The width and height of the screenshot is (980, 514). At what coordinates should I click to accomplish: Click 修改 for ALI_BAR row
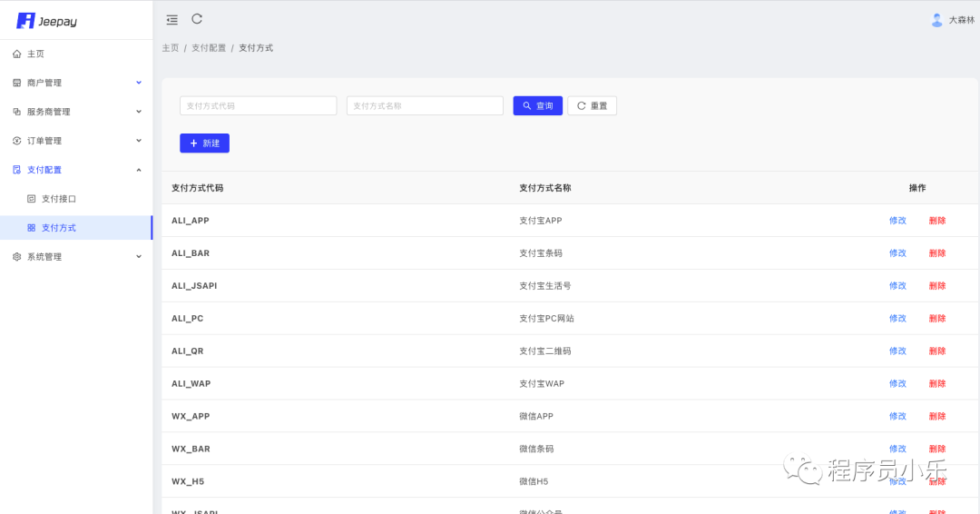pos(897,253)
